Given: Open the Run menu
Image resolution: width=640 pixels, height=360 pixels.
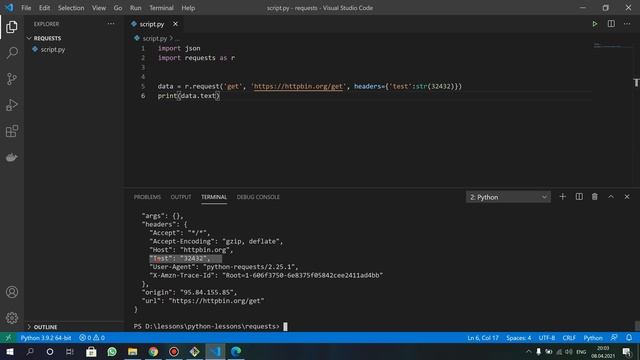Looking at the screenshot, I should [x=136, y=8].
